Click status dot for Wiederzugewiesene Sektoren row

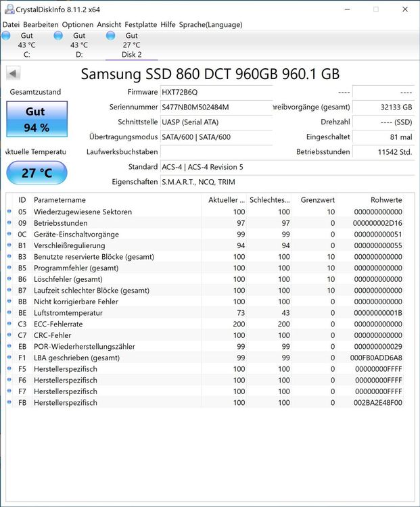point(9,212)
